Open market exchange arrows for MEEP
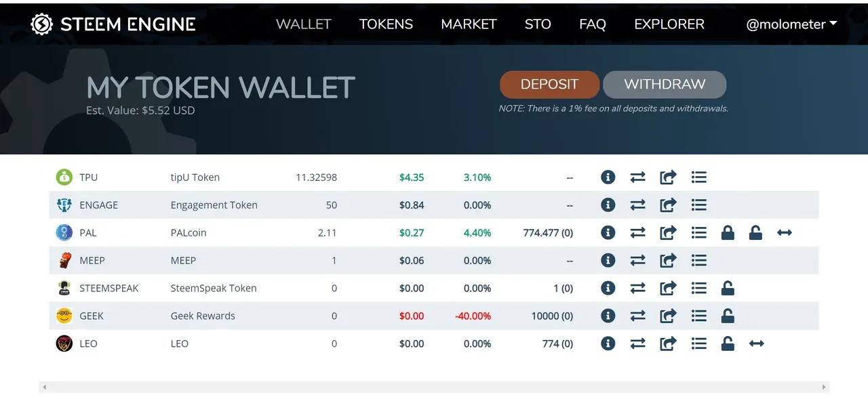This screenshot has height=399, width=868. click(637, 261)
